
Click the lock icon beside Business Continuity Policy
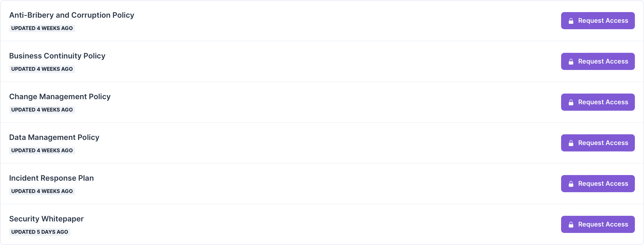pyautogui.click(x=571, y=62)
